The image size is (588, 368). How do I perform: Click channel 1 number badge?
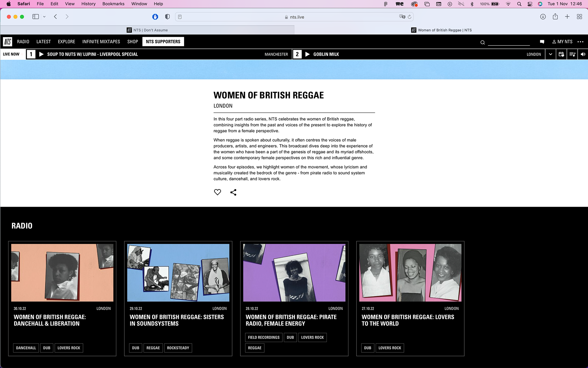pos(31,54)
